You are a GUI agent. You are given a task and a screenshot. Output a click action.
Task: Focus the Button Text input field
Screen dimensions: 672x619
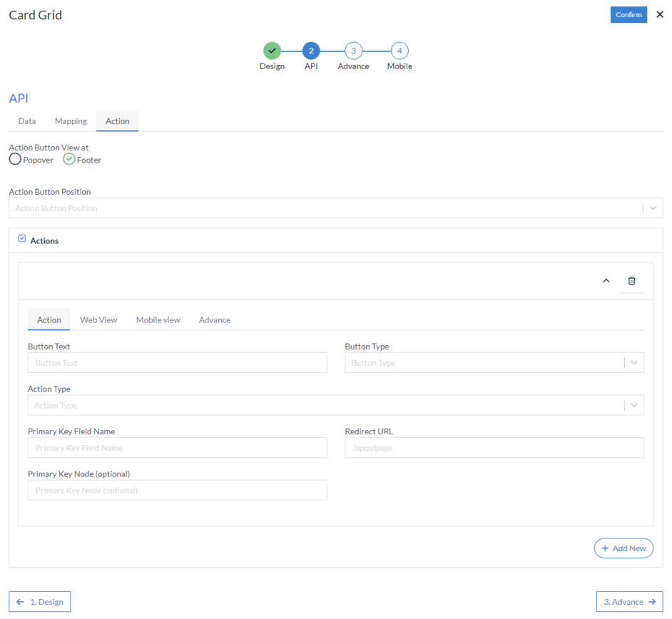[177, 362]
